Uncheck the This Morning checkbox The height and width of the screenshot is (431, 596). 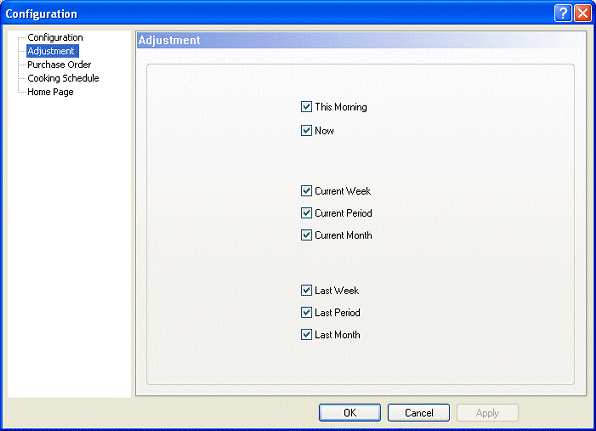pos(306,107)
